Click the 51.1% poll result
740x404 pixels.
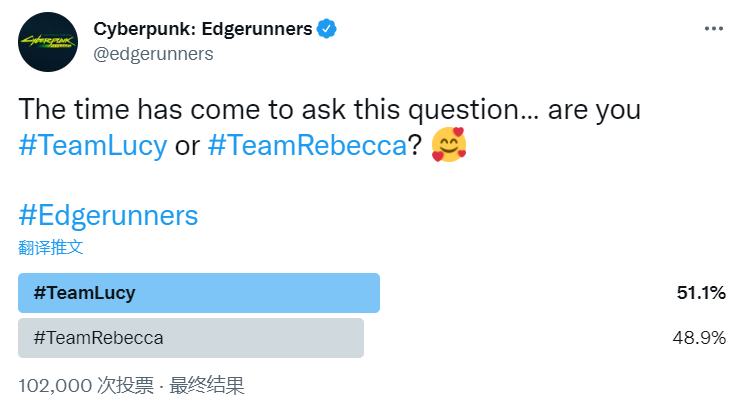coord(701,293)
